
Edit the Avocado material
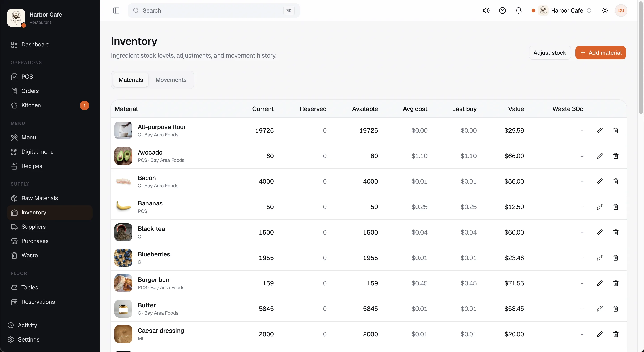click(x=600, y=156)
